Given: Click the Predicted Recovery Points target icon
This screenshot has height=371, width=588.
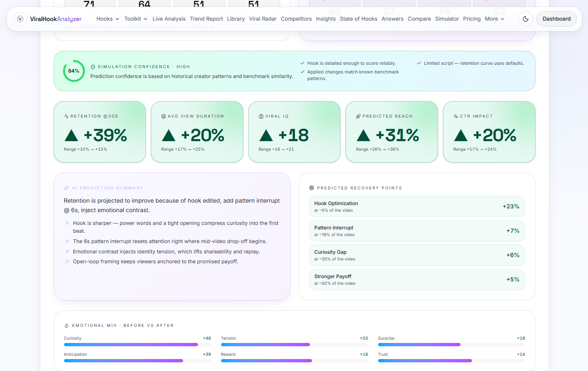Looking at the screenshot, I should pos(312,188).
